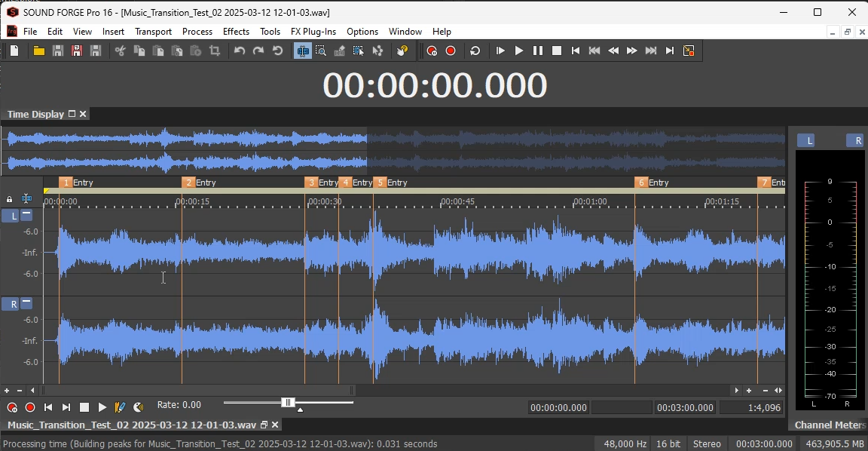Open the FX Plug-Ins menu

coord(313,32)
